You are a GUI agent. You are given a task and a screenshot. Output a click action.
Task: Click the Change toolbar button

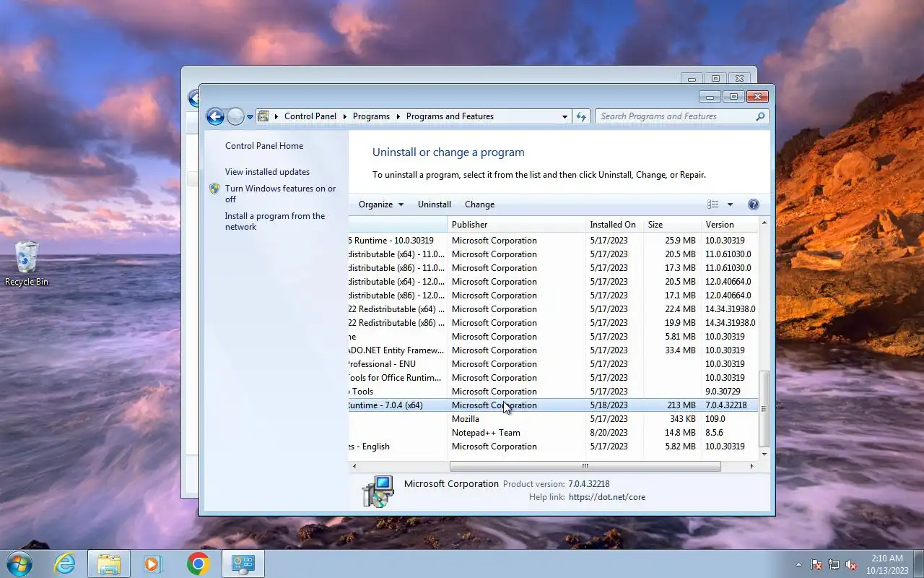[479, 204]
